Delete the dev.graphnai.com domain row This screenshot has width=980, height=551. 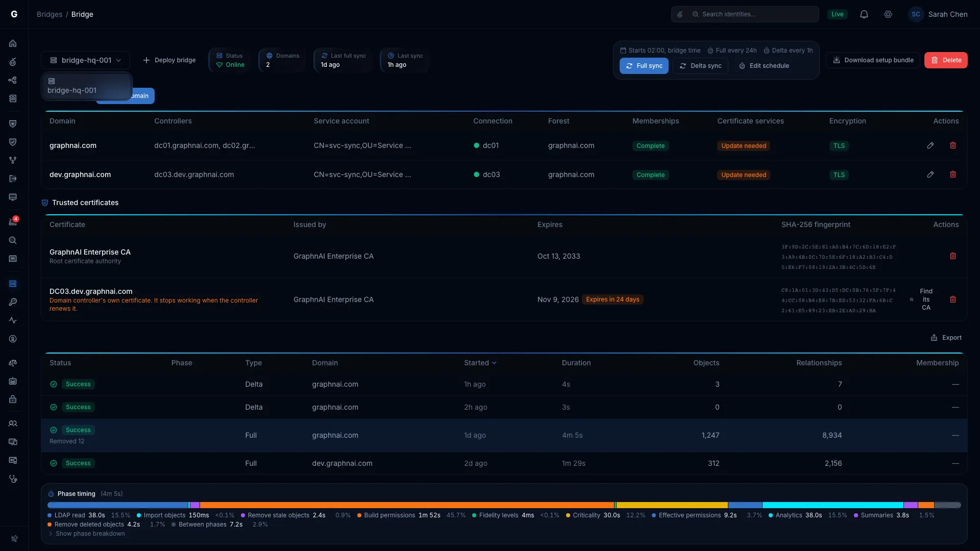click(953, 174)
